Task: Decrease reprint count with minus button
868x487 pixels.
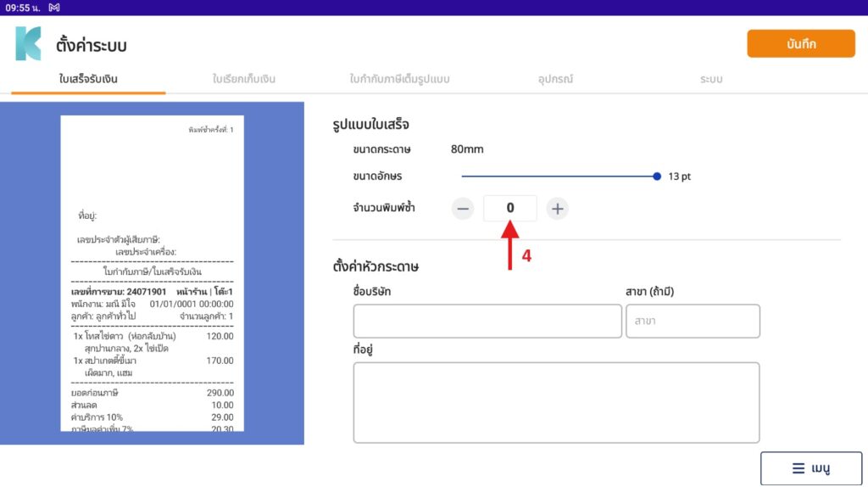Action: tap(463, 209)
